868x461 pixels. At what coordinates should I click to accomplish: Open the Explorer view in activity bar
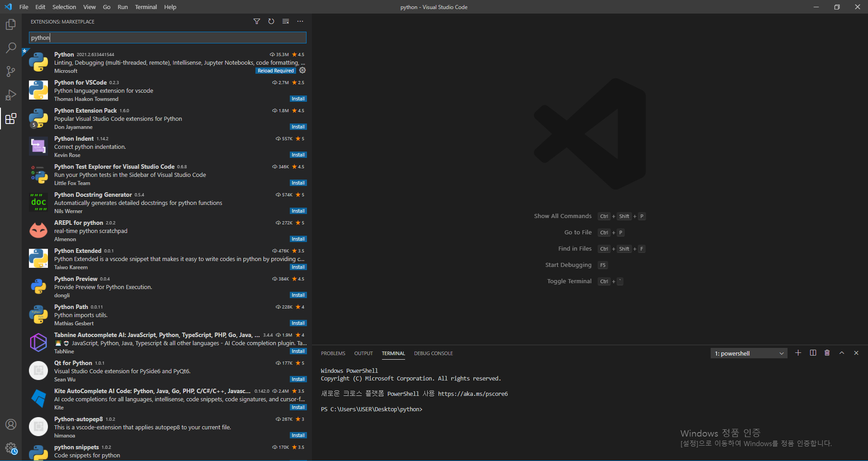(x=11, y=24)
